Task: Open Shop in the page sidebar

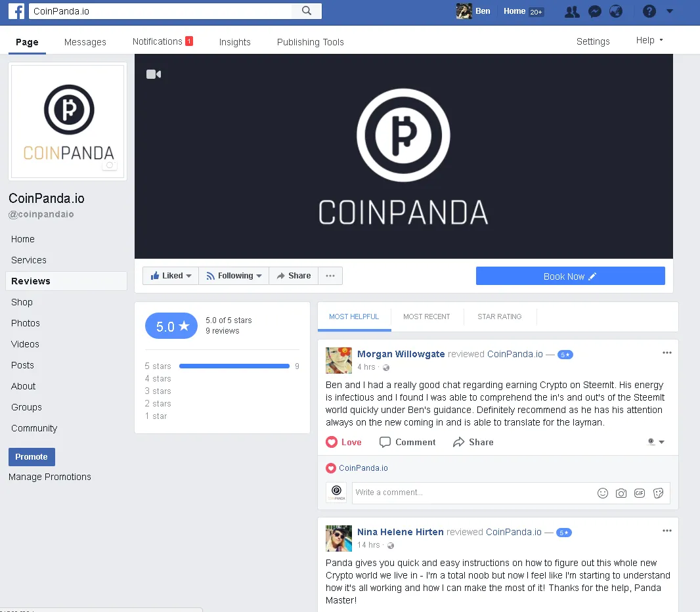Action: [x=22, y=302]
